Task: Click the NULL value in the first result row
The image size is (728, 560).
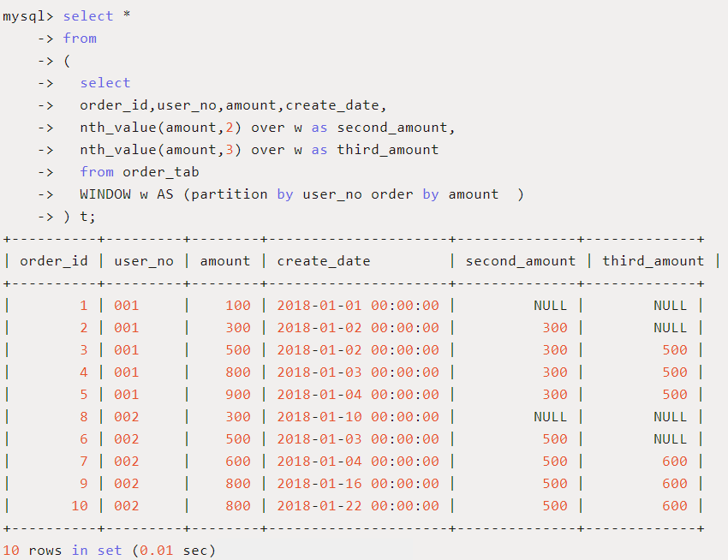Action: pyautogui.click(x=549, y=305)
